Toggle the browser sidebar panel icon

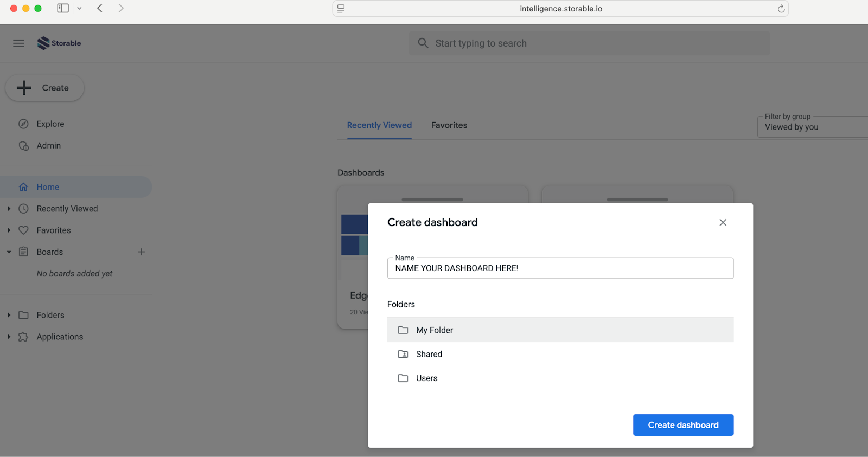pyautogui.click(x=63, y=8)
